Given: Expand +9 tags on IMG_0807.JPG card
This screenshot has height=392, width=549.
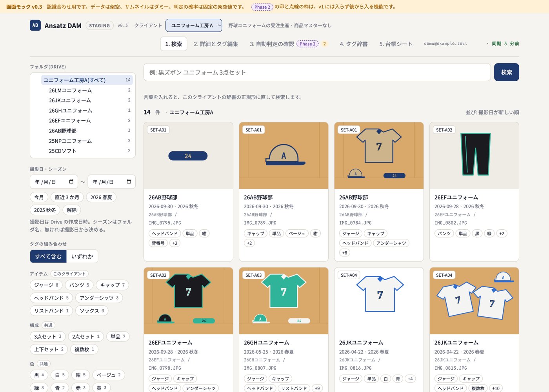Looking at the screenshot, I should click(317, 388).
